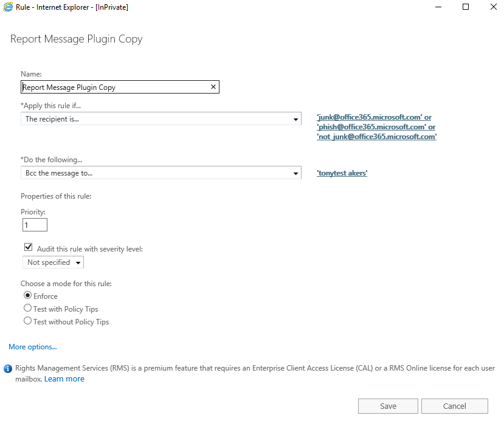Click the 'Learn more' RMS link
The height and width of the screenshot is (421, 504).
pyautogui.click(x=64, y=379)
